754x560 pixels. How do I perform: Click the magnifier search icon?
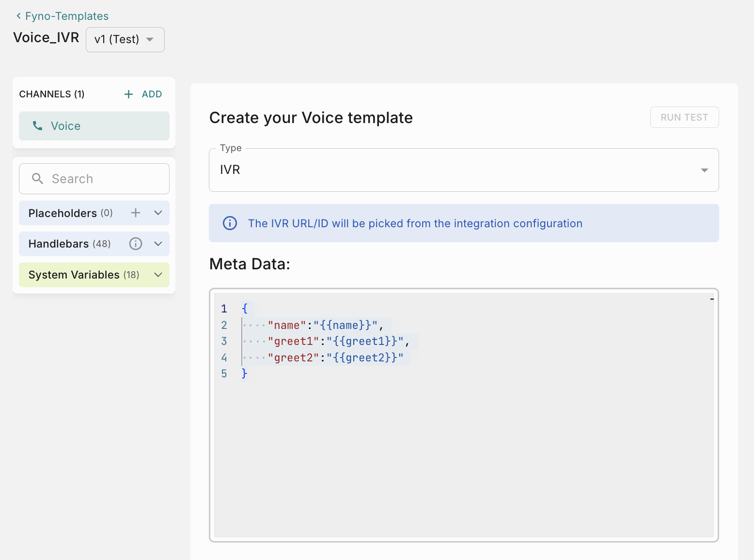coord(37,179)
